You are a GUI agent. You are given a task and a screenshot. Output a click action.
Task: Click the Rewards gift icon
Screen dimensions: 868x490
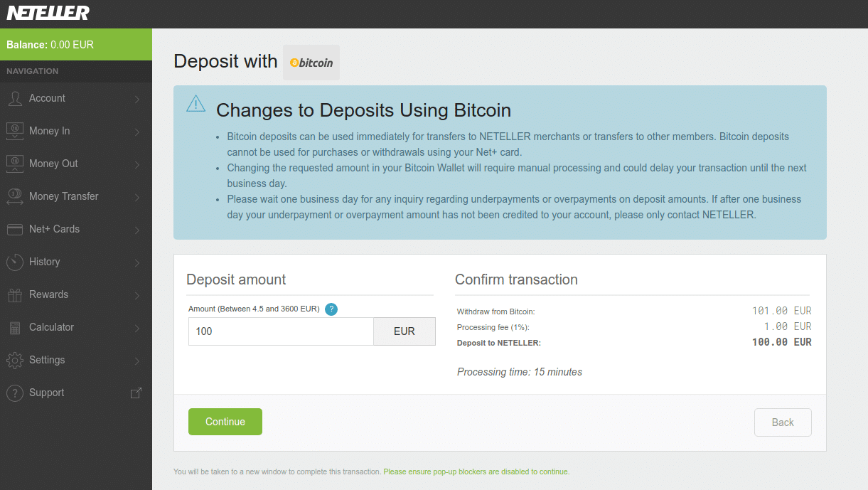(x=15, y=294)
